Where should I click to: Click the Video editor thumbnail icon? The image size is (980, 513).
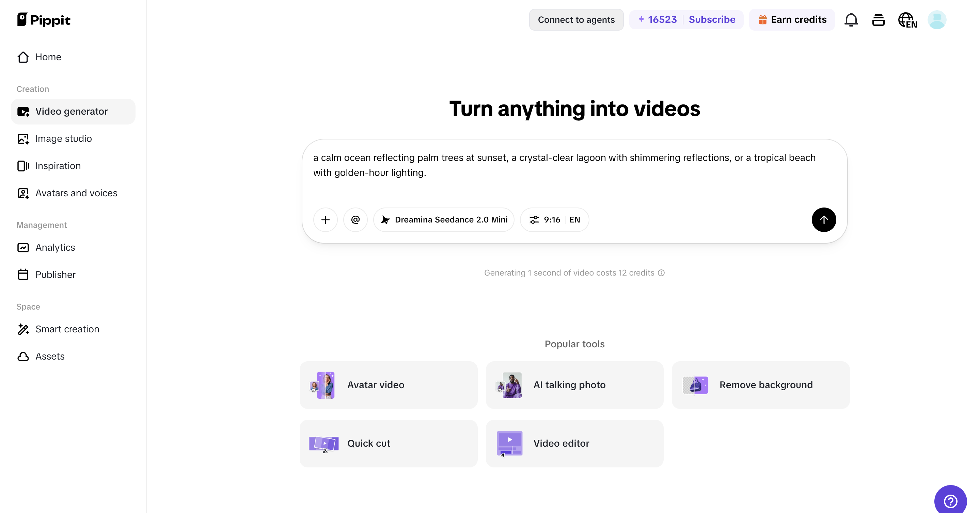(x=509, y=444)
